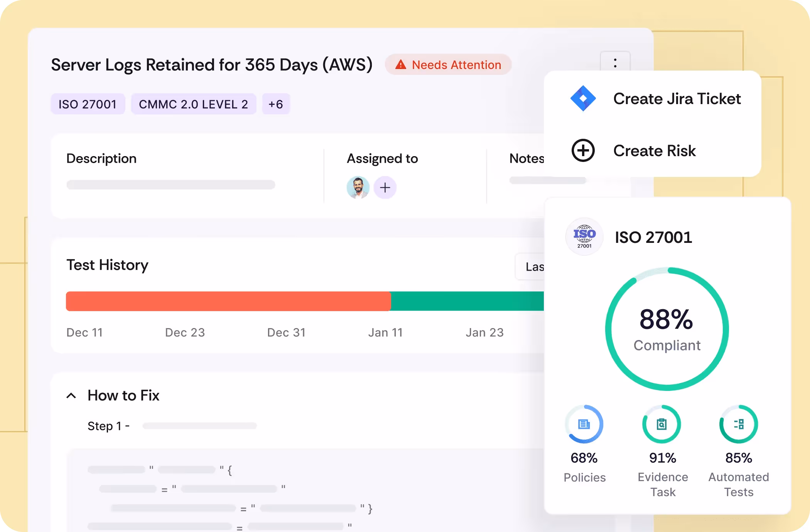
Task: Click the Create Risk plus-circle icon
Action: [x=583, y=150]
